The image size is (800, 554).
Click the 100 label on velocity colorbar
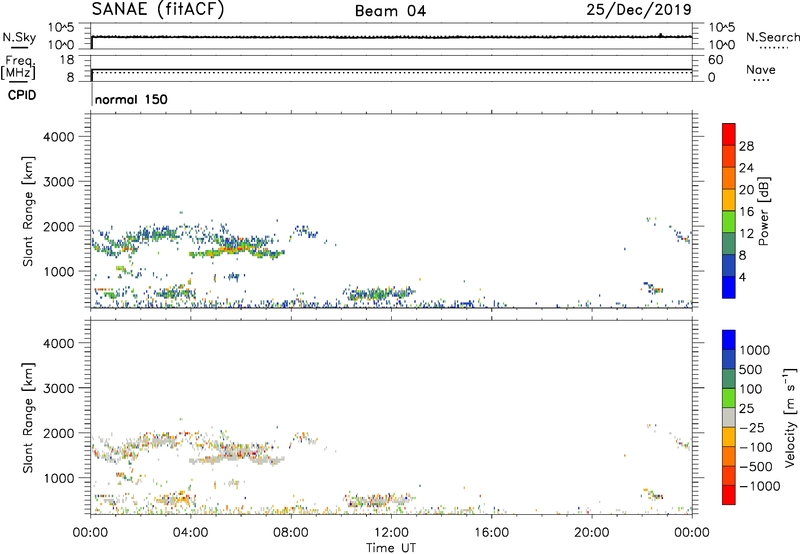[x=751, y=389]
